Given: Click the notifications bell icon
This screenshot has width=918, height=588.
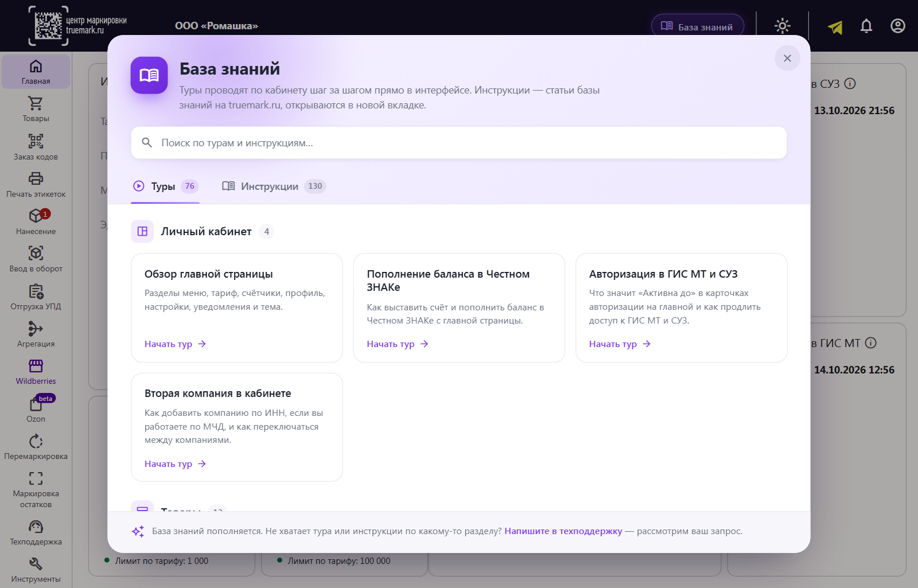Looking at the screenshot, I should click(x=866, y=26).
